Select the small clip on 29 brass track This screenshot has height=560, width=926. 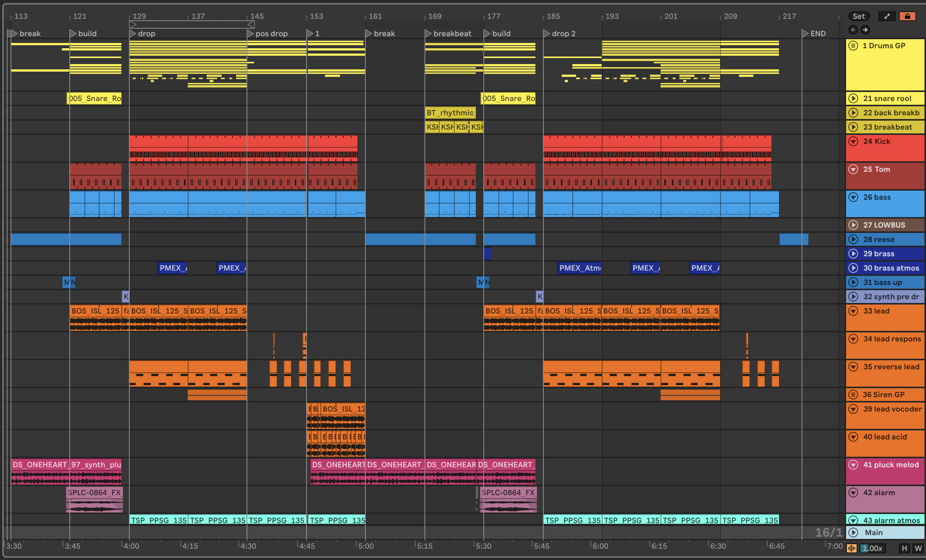487,254
